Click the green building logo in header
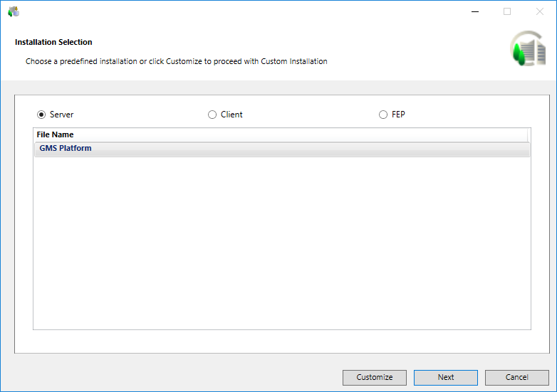 click(526, 50)
